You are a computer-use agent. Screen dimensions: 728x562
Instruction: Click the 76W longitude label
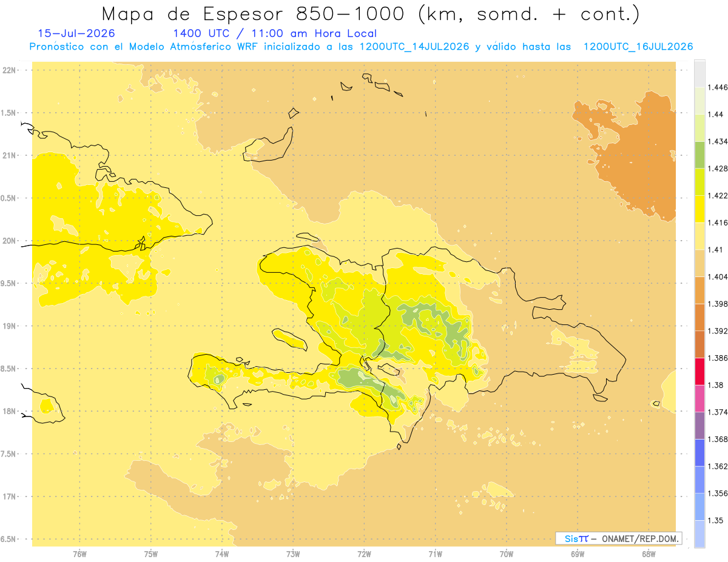click(x=79, y=554)
